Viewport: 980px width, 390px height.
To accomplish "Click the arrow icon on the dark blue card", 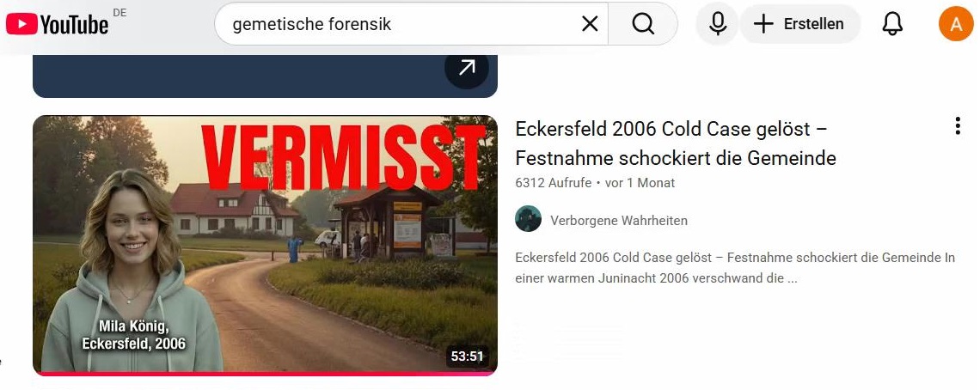I will click(466, 68).
